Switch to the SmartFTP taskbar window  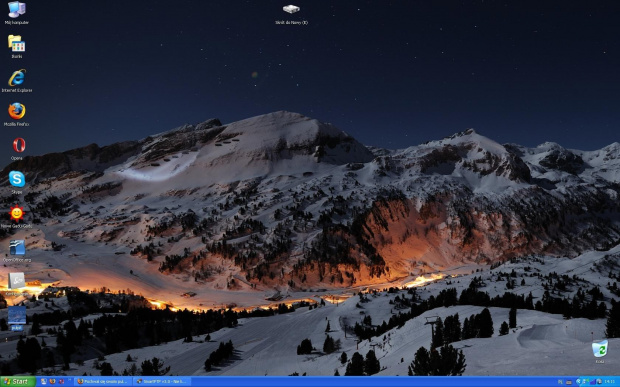click(161, 381)
